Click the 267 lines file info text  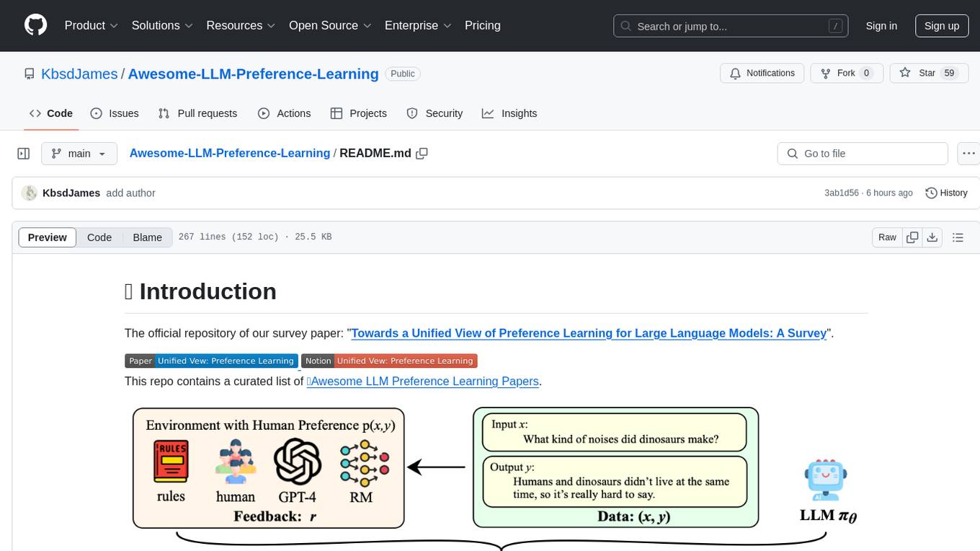[x=255, y=237]
